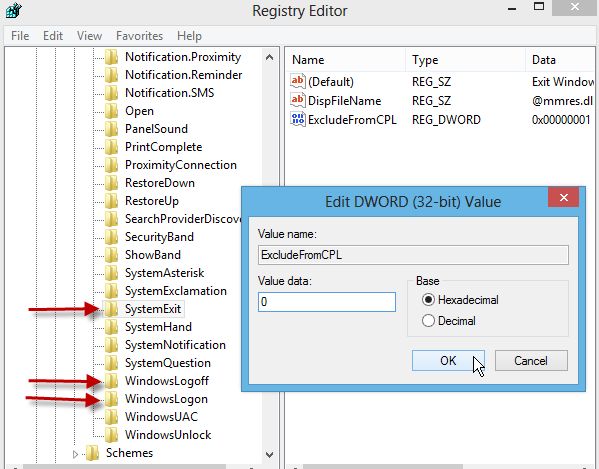This screenshot has width=599, height=469.
Task: Click the tree scrollbar up arrow
Action: point(269,57)
